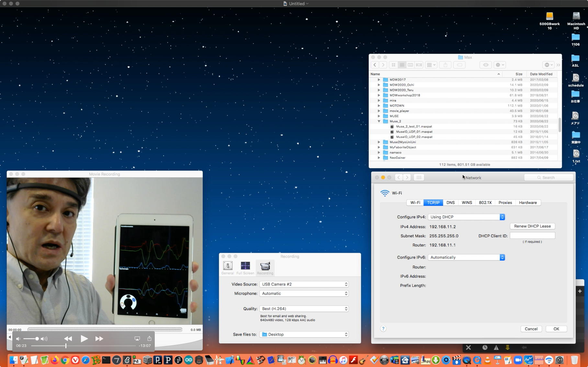
Task: Click OK in the Network dialog
Action: pyautogui.click(x=556, y=329)
